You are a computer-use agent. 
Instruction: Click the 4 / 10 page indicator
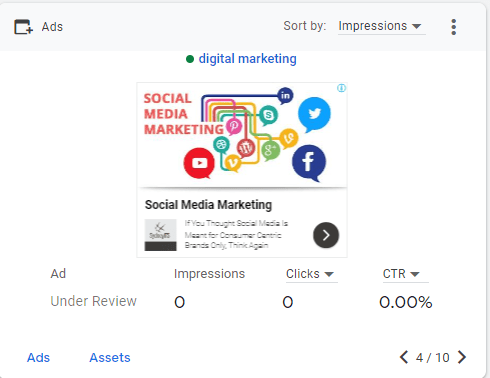pyautogui.click(x=433, y=358)
